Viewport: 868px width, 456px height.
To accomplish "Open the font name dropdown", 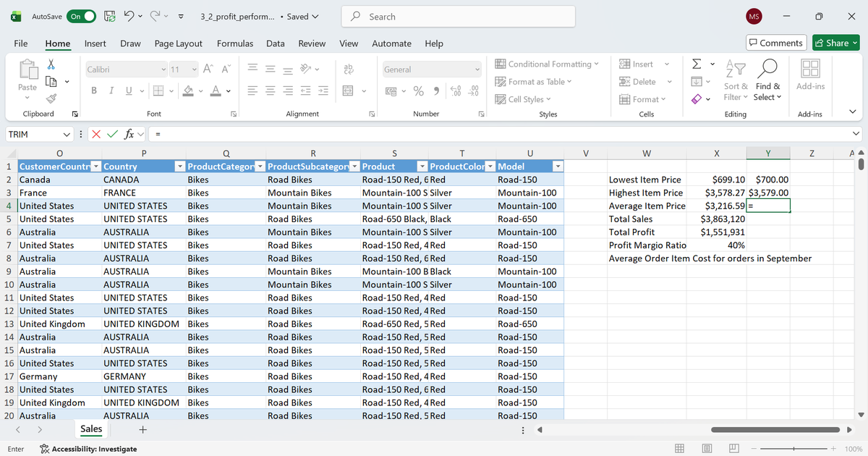I will click(x=163, y=69).
